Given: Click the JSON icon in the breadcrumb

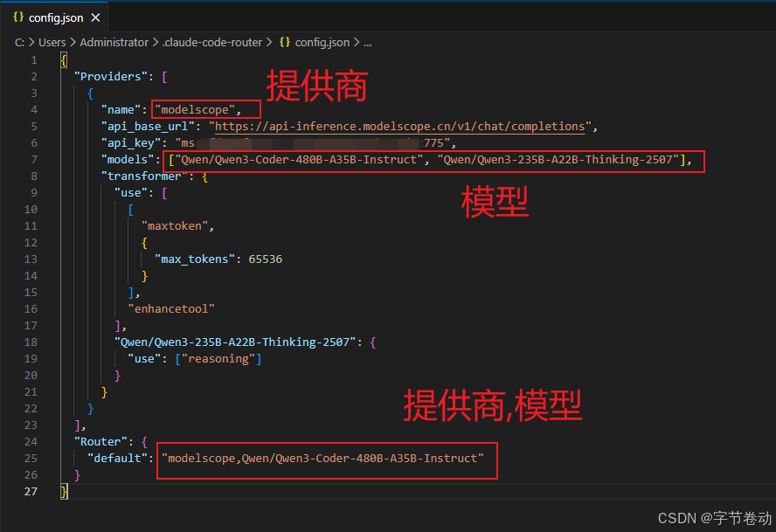Looking at the screenshot, I should click(x=285, y=43).
